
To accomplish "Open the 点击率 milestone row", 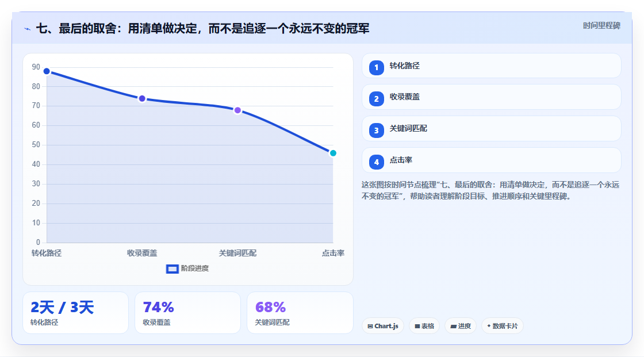I will [x=491, y=160].
